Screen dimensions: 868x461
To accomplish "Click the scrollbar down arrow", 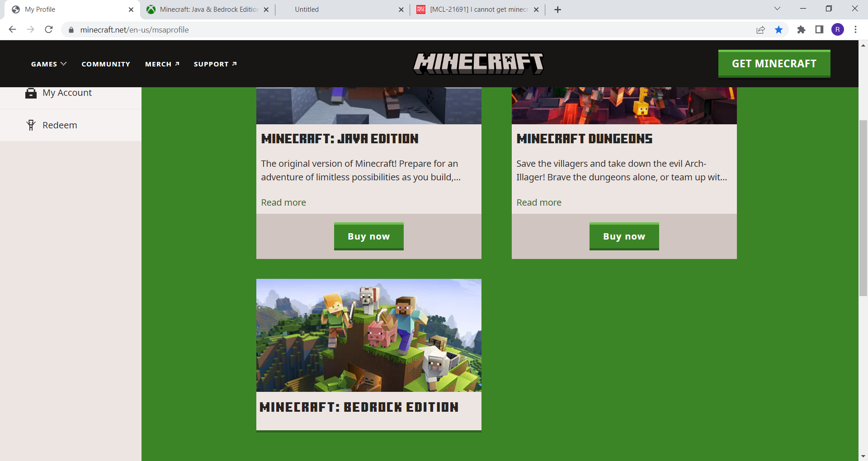I will [863, 456].
